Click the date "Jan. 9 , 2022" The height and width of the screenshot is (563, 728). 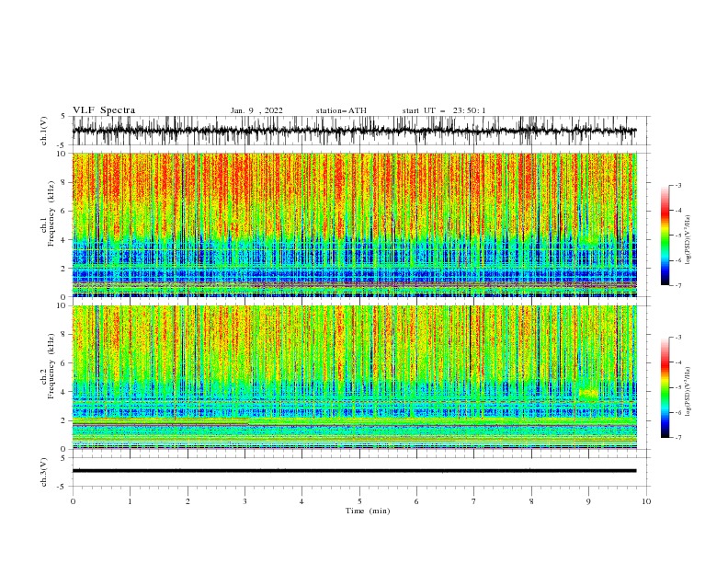click(x=256, y=110)
